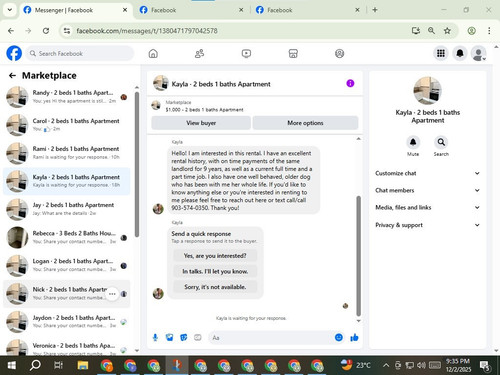The width and height of the screenshot is (500, 375).
Task: Open the Facebook logo home link
Action: point(14,53)
